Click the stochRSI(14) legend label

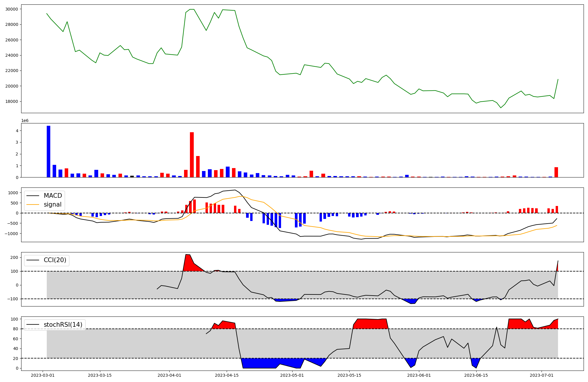[x=63, y=325]
